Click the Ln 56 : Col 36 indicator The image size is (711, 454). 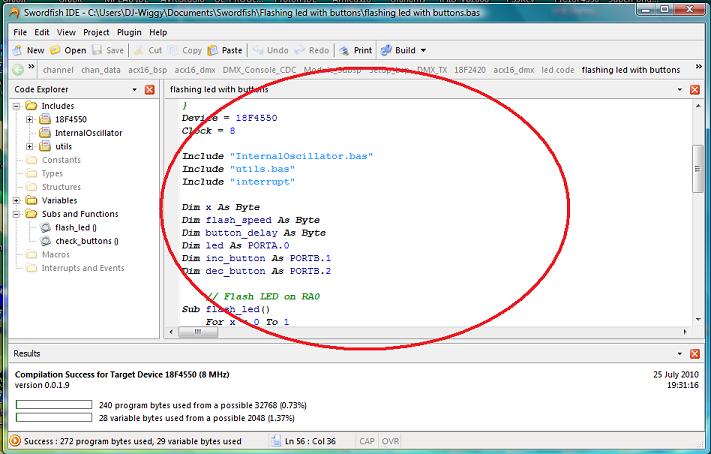pos(310,441)
